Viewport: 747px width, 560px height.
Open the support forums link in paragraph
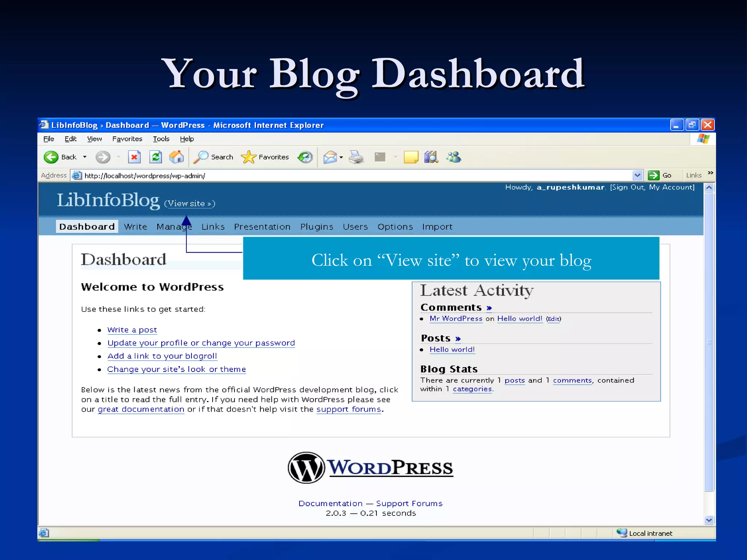pyautogui.click(x=349, y=409)
